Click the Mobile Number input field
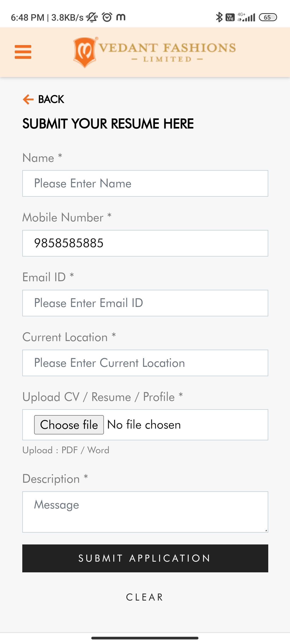The height and width of the screenshot is (644, 290). [x=145, y=243]
